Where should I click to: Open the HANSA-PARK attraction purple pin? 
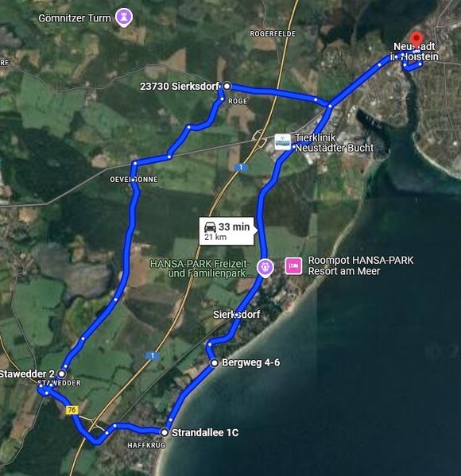(x=265, y=268)
